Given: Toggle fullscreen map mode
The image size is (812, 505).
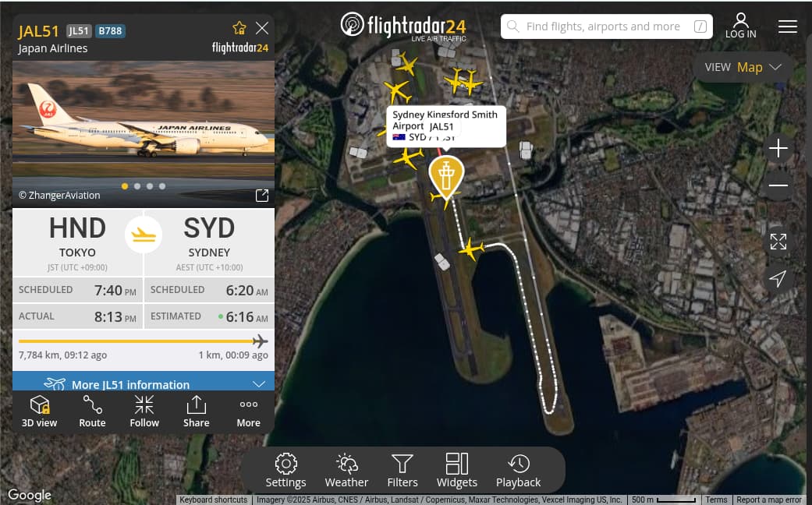Looking at the screenshot, I should pos(778,242).
